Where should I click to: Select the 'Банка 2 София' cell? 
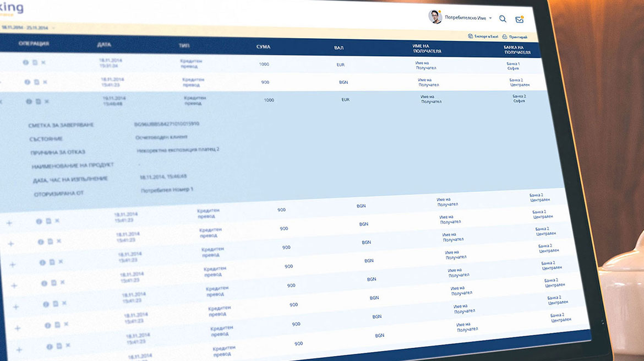click(x=519, y=98)
